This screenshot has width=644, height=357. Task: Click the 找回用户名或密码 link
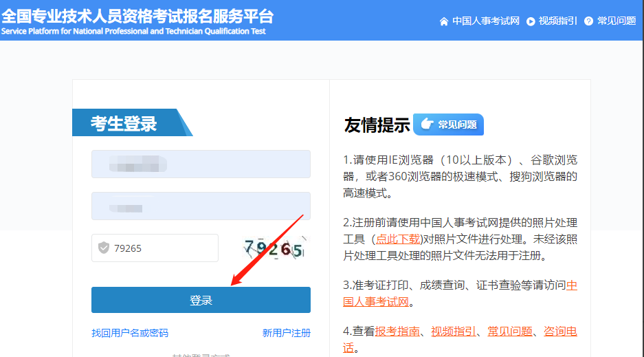click(130, 333)
